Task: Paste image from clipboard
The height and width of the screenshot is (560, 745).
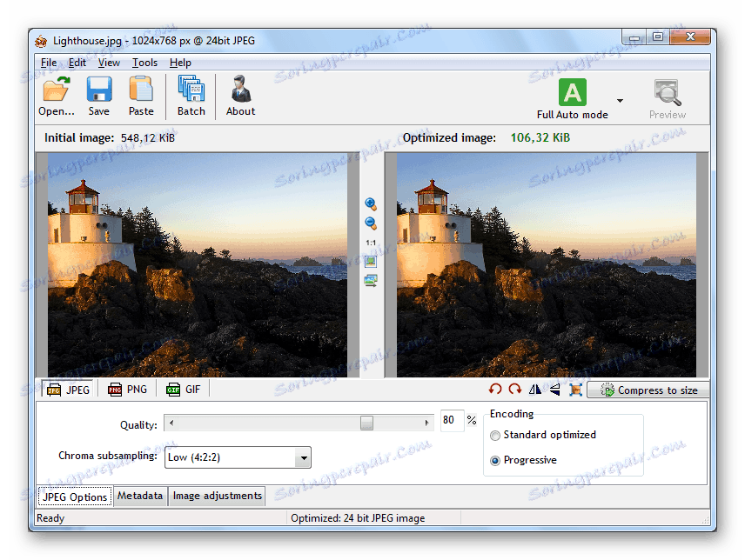Action: pyautogui.click(x=141, y=97)
